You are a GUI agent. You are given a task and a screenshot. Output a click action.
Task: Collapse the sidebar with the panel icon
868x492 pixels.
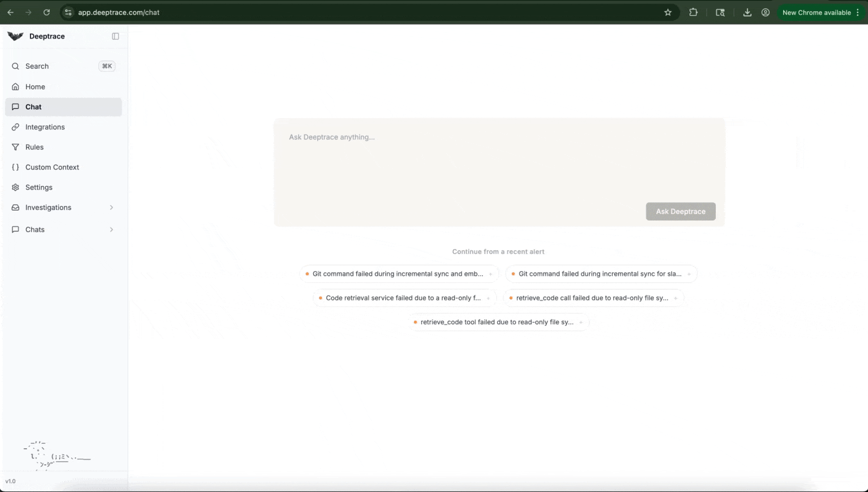pos(115,36)
